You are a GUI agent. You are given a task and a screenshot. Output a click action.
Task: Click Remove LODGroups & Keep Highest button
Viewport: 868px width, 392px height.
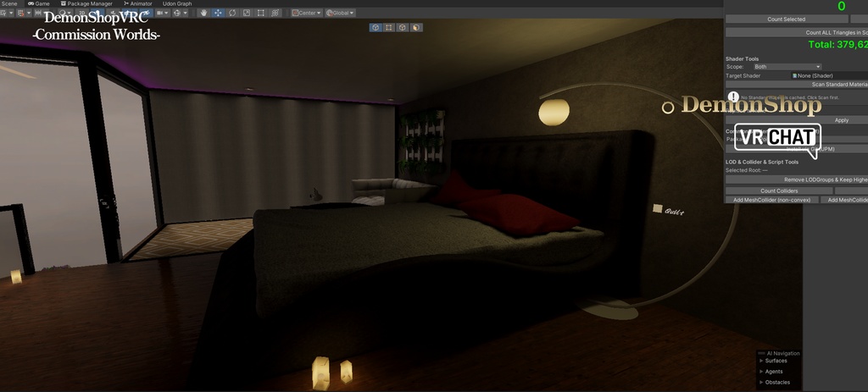tap(797, 179)
